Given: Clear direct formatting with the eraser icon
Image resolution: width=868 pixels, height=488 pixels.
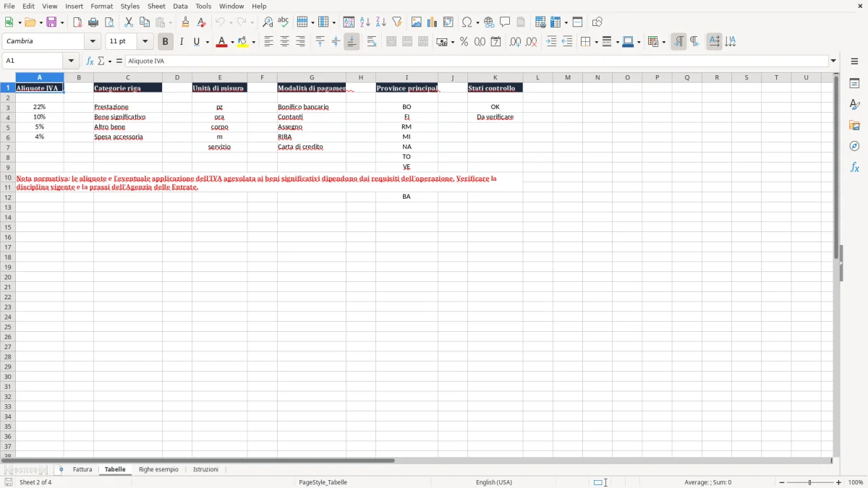Looking at the screenshot, I should [x=201, y=22].
